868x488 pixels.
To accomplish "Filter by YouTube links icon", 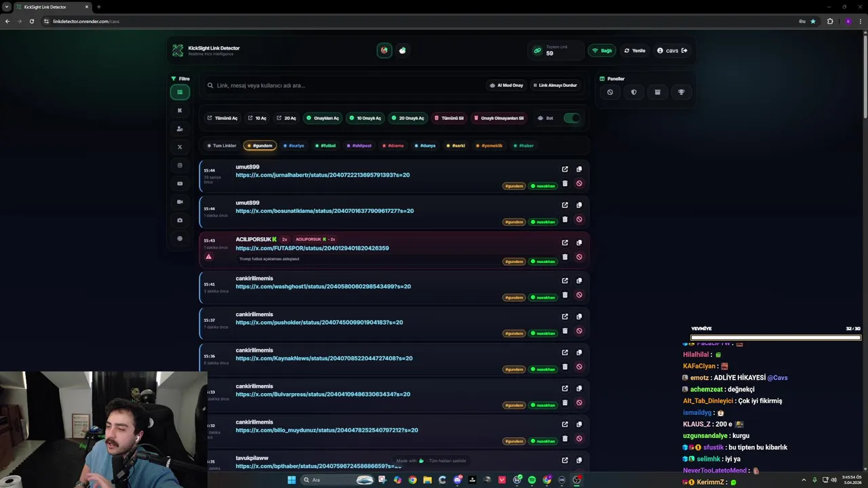I will [x=180, y=184].
